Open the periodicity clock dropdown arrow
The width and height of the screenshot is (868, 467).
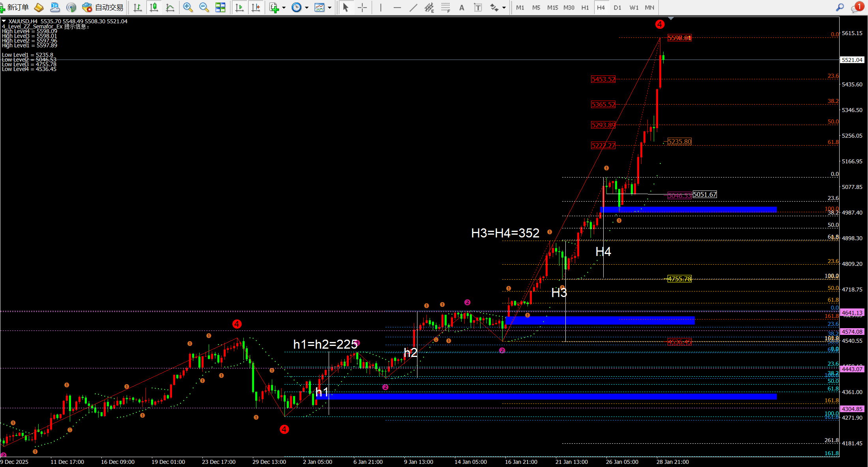point(307,7)
